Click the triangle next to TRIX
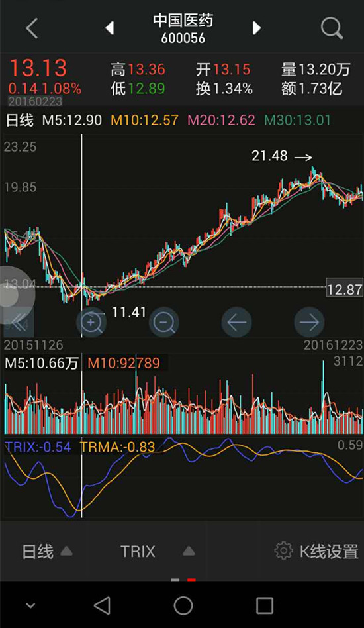This screenshot has height=628, width=364. pyautogui.click(x=189, y=552)
